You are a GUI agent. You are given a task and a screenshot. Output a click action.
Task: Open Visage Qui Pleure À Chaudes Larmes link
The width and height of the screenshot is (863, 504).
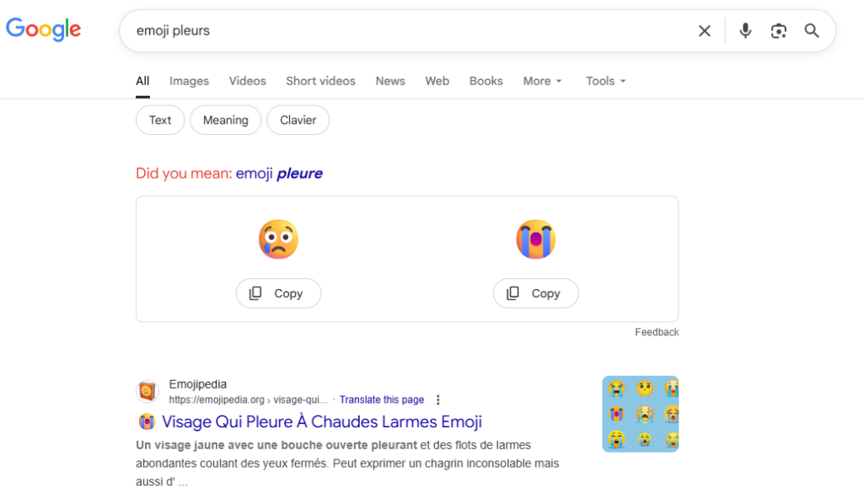point(321,421)
